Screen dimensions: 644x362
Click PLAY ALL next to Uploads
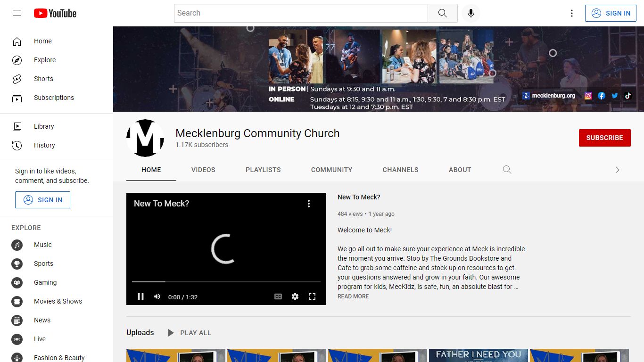pyautogui.click(x=190, y=333)
